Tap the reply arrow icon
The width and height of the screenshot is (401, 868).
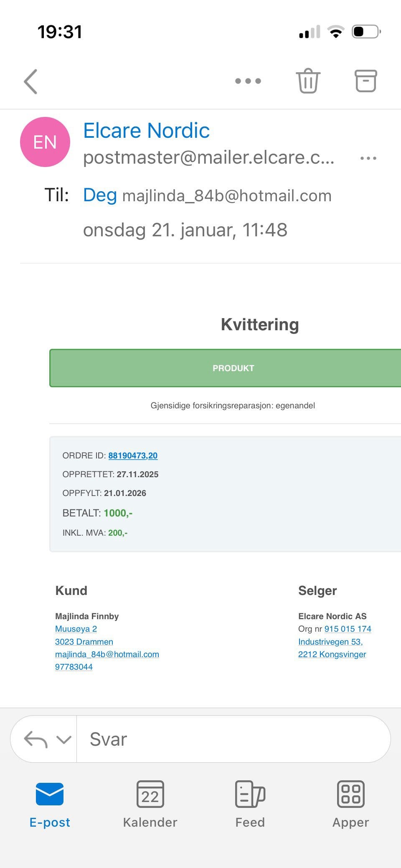(x=36, y=739)
